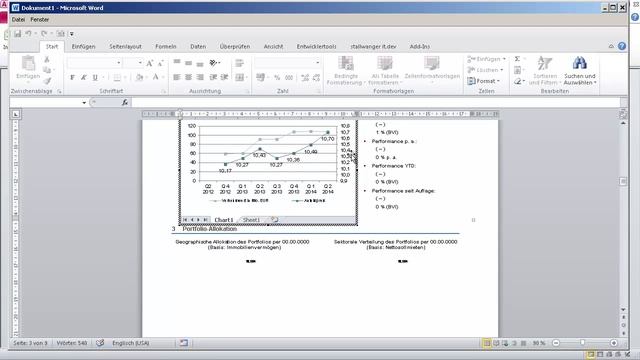
Task: Click the Bedingte Formatierung button
Action: (345, 71)
